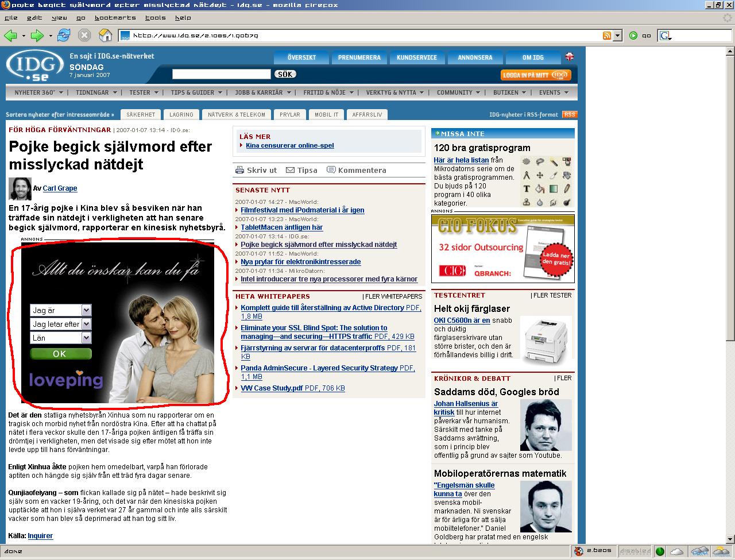The height and width of the screenshot is (560, 735).
Task: Open the Tools menu
Action: point(155,18)
